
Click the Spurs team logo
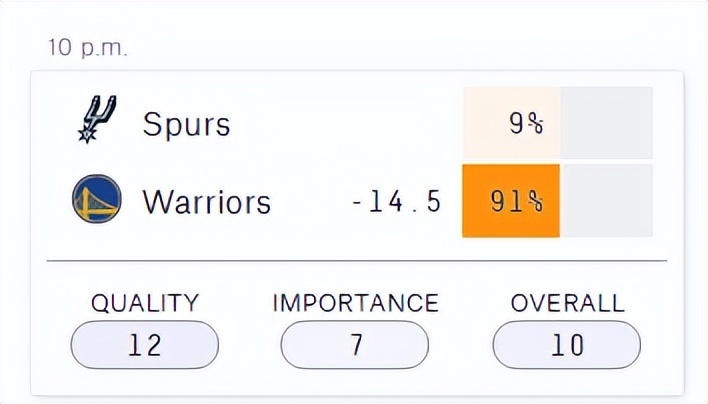(98, 119)
